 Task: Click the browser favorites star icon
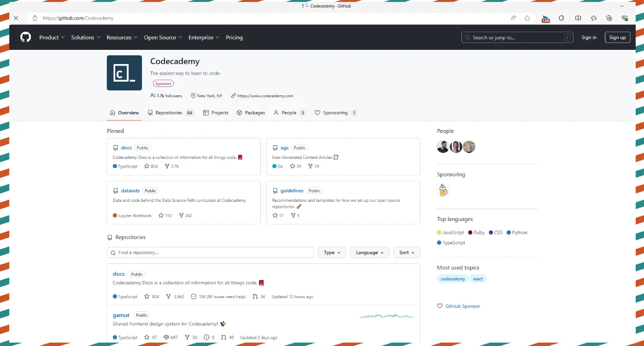click(x=527, y=18)
